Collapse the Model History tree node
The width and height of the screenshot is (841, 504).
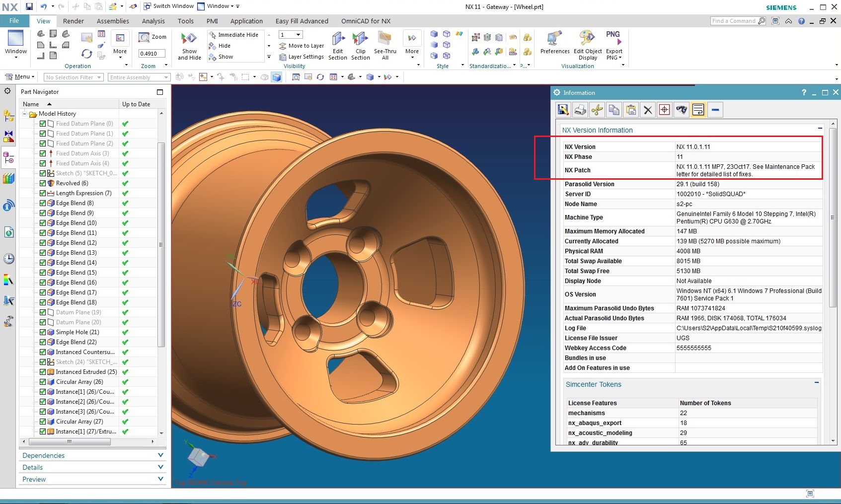(25, 114)
